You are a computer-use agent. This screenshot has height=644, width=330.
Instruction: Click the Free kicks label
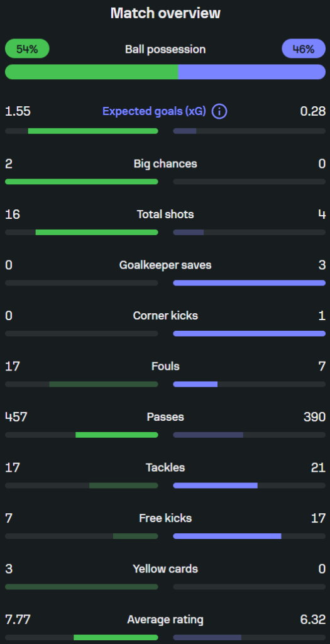point(165,518)
